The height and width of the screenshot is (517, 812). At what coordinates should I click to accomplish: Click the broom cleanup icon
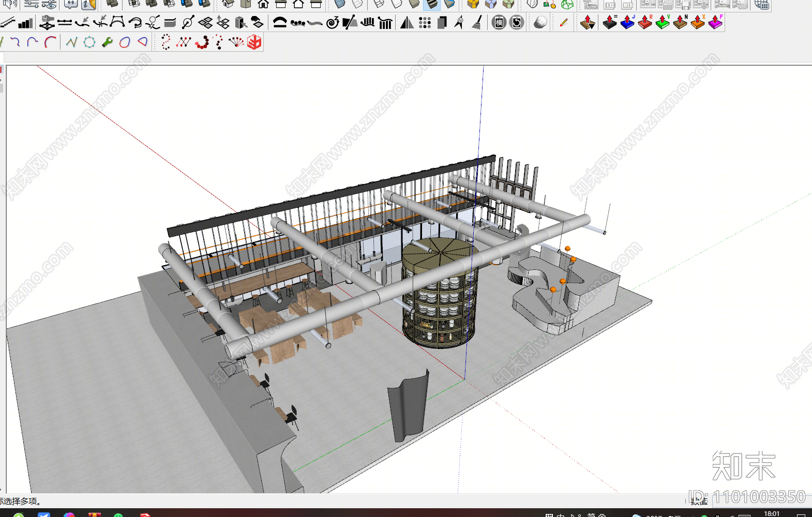[477, 22]
